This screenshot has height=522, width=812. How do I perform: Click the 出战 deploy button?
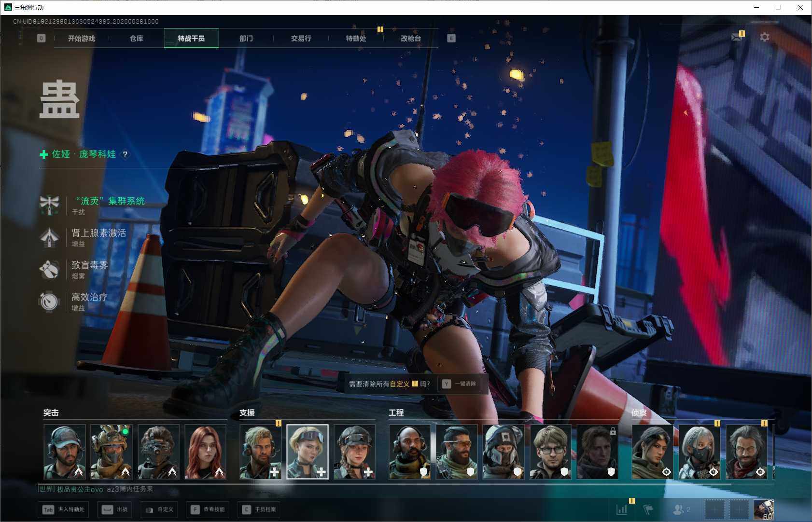point(114,509)
